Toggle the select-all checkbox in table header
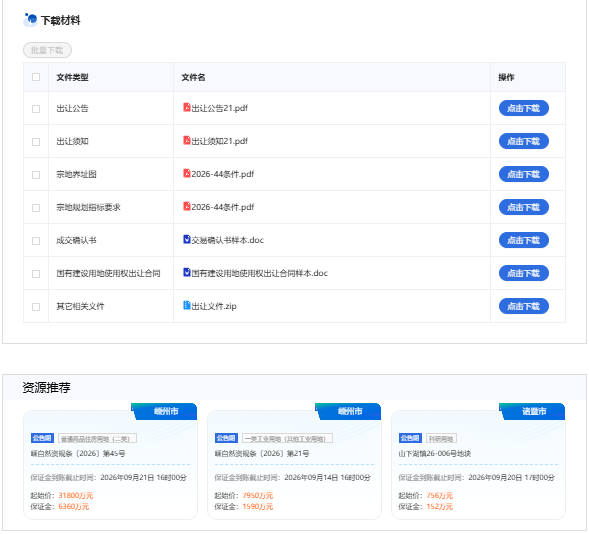This screenshot has width=589, height=534. tap(36, 77)
